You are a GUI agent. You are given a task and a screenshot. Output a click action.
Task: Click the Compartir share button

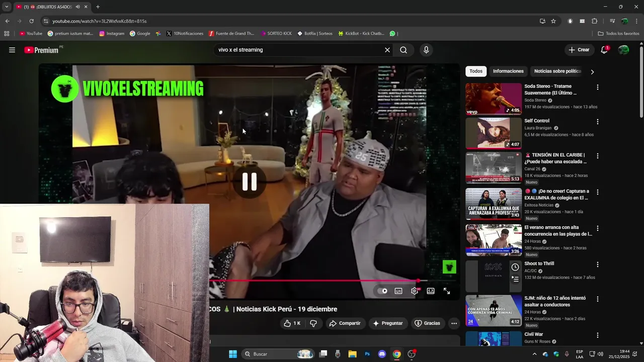tap(345, 323)
